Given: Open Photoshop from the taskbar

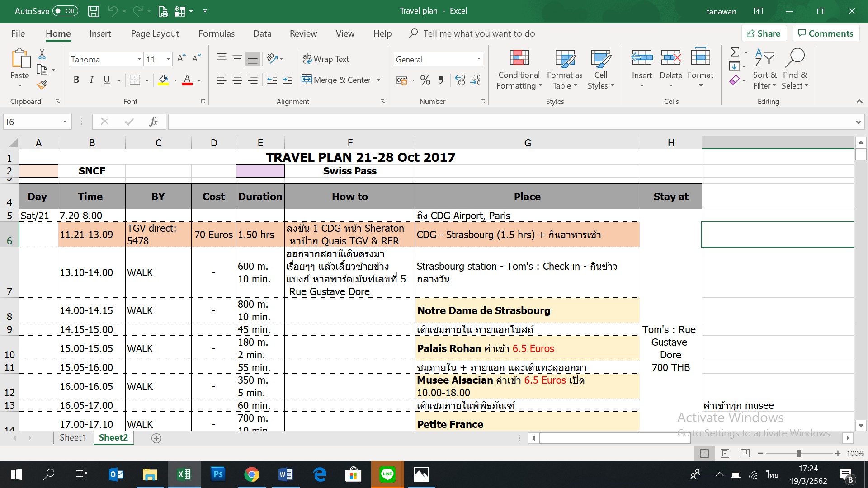Looking at the screenshot, I should (x=218, y=474).
